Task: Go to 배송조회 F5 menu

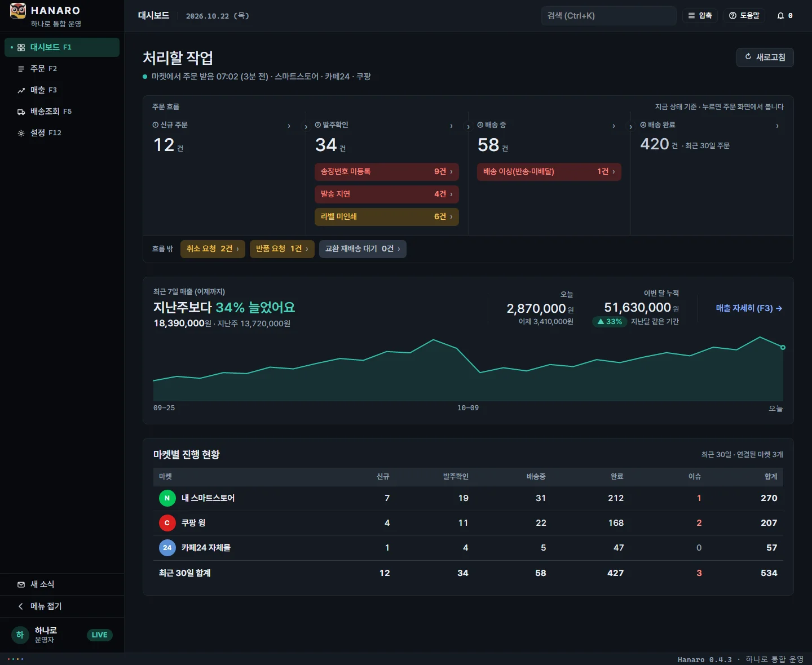Action: coord(62,112)
